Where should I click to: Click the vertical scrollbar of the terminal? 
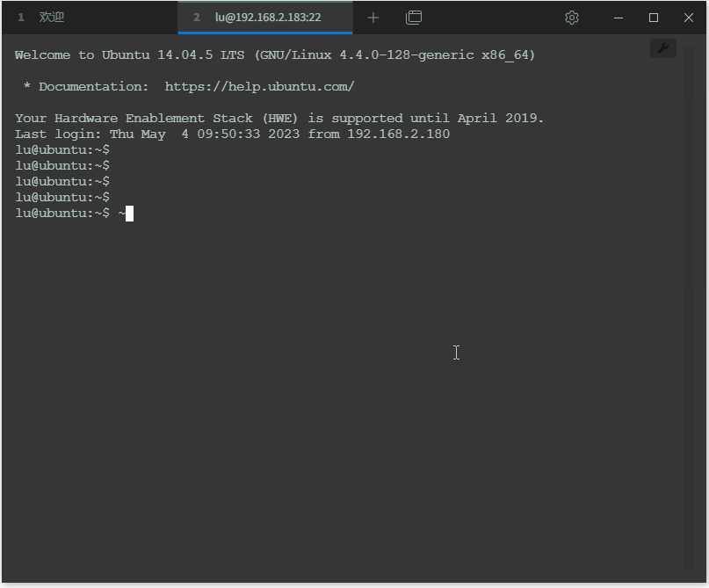(689, 308)
